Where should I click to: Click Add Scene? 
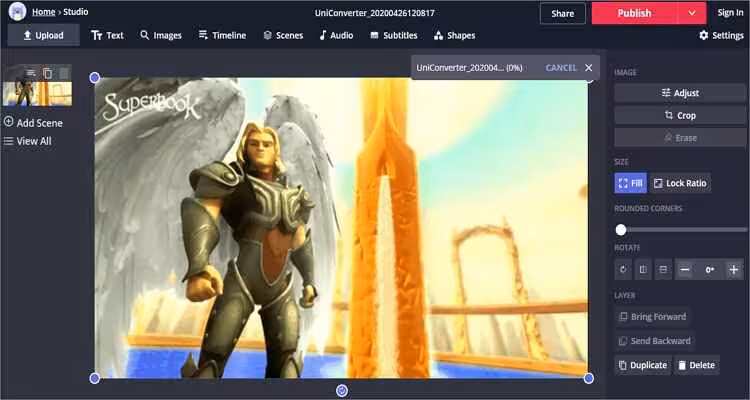[33, 123]
